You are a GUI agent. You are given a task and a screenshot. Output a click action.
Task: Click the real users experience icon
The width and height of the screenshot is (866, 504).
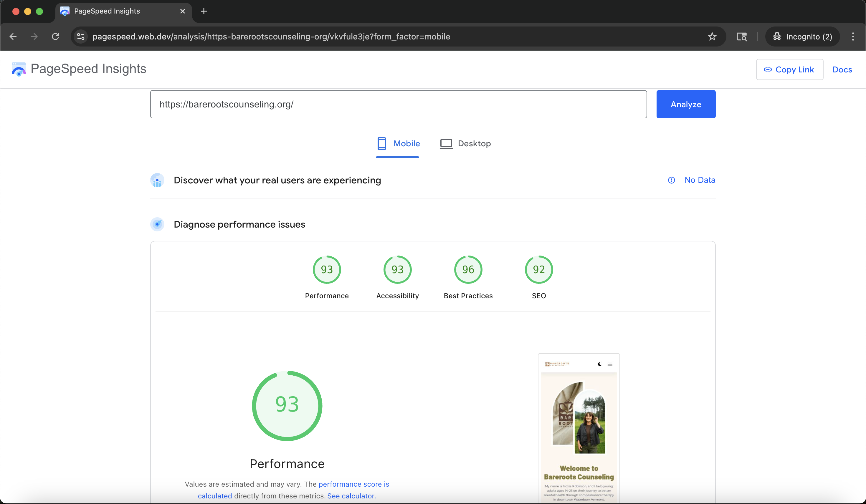coord(157,180)
